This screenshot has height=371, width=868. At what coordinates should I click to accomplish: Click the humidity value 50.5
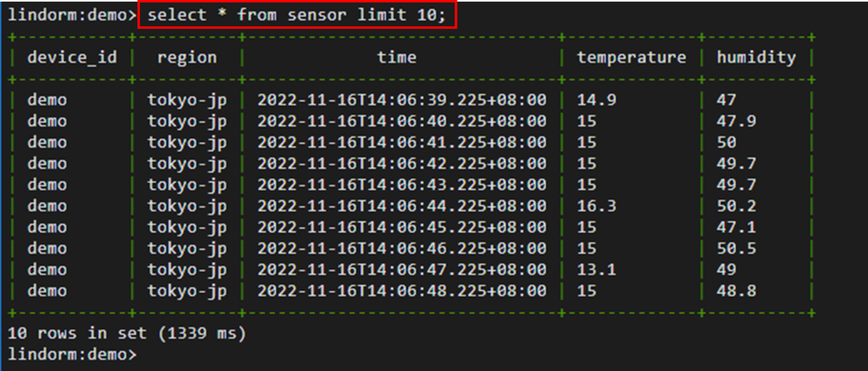(x=736, y=248)
